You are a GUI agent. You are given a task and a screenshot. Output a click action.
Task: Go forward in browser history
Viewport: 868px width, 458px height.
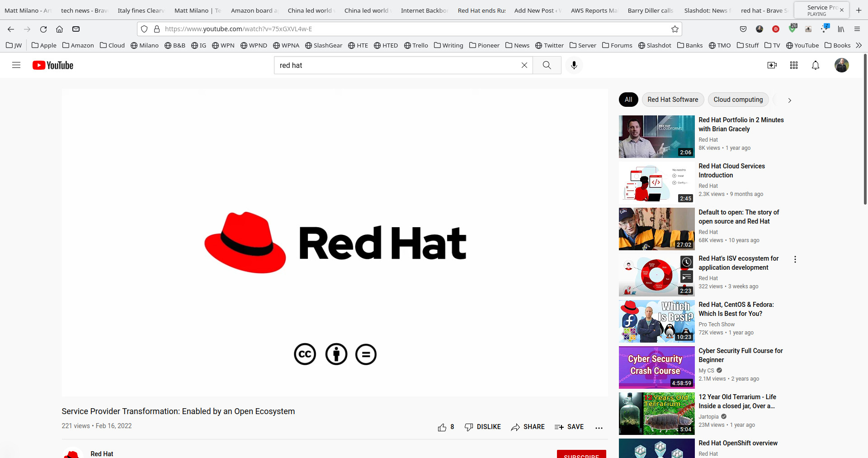[27, 29]
